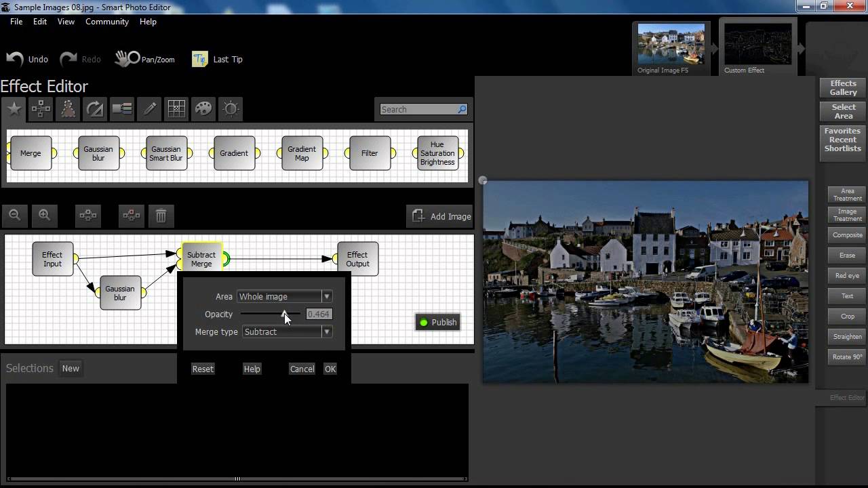
Task: Click the Erase button
Action: click(847, 256)
